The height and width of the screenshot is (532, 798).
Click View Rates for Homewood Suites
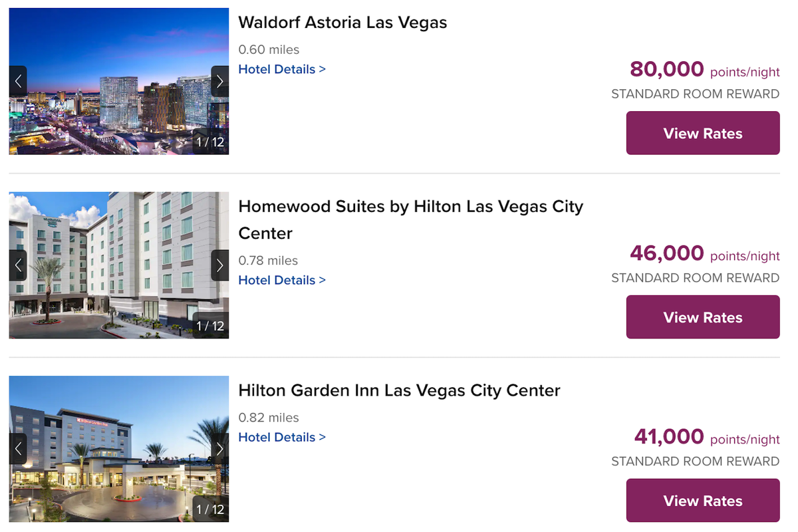click(702, 317)
